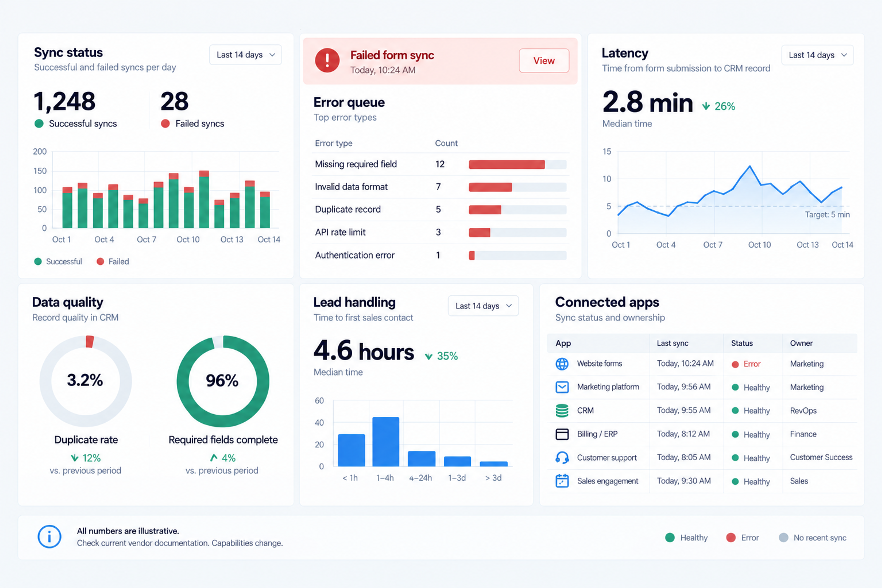Click the 1,248 Successful syncs figure
Screen dimensions: 882x588
(x=65, y=101)
